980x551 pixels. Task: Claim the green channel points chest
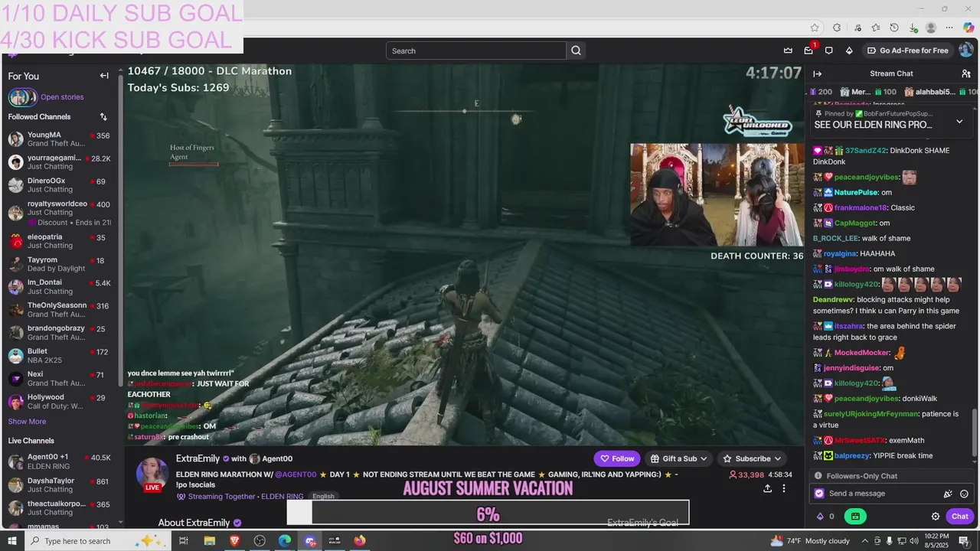point(855,517)
